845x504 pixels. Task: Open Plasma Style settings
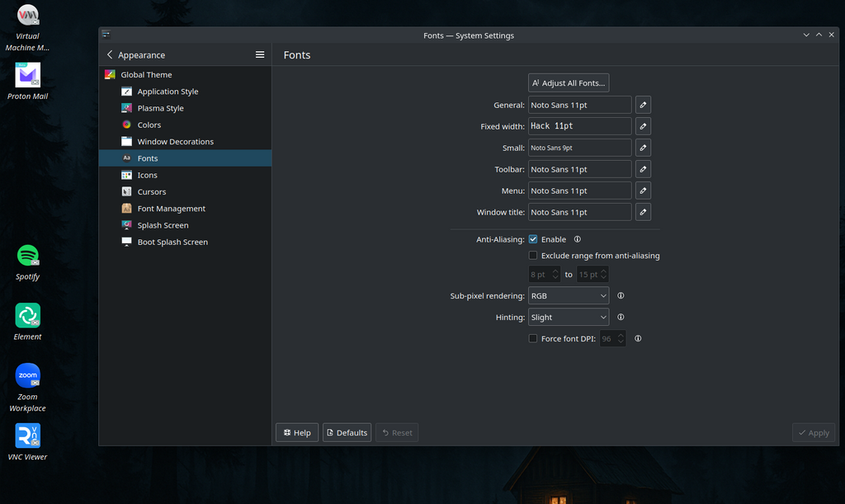pyautogui.click(x=186, y=108)
